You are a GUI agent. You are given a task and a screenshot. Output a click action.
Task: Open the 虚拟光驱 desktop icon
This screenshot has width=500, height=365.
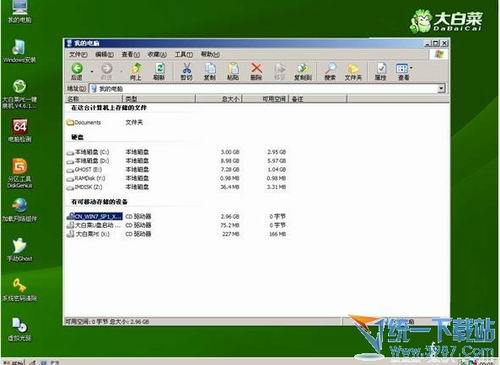pos(19,329)
